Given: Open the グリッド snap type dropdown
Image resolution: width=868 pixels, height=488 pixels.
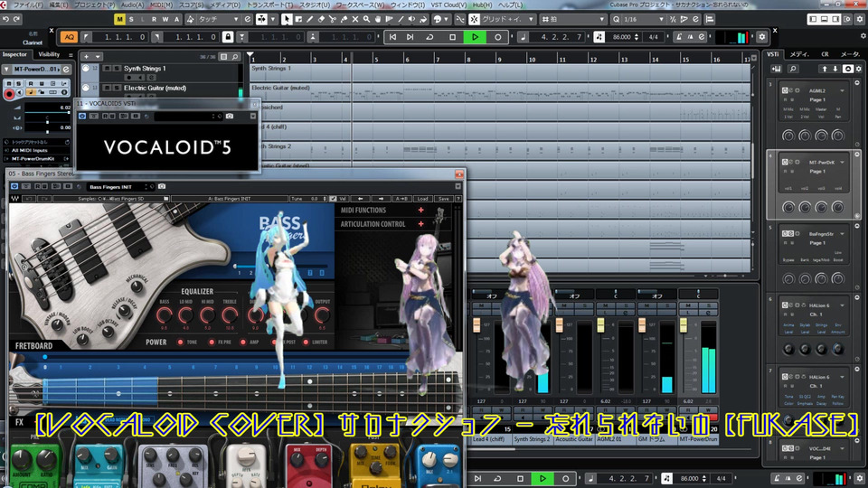Looking at the screenshot, I should [507, 19].
